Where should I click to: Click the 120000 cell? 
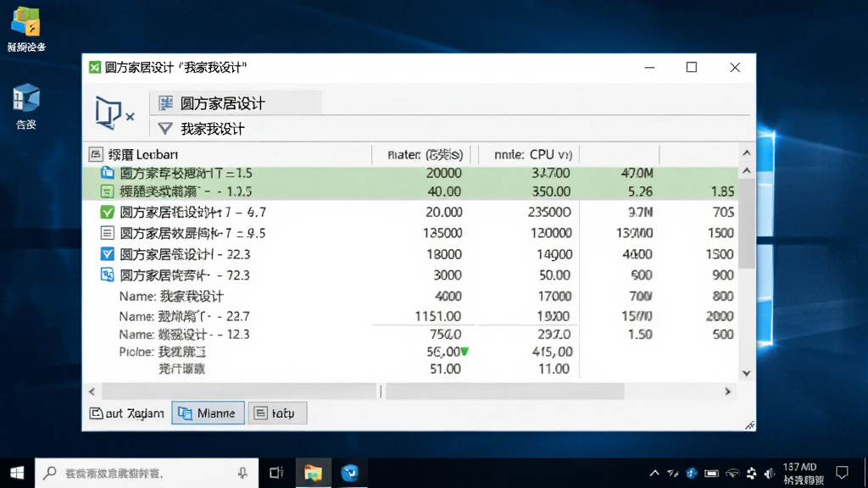tap(550, 233)
